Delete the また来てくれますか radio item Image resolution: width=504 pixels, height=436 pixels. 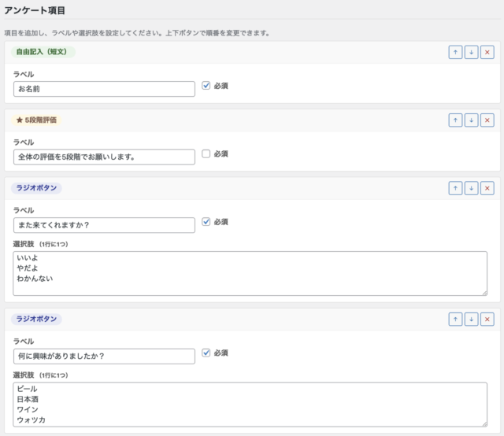(x=487, y=188)
